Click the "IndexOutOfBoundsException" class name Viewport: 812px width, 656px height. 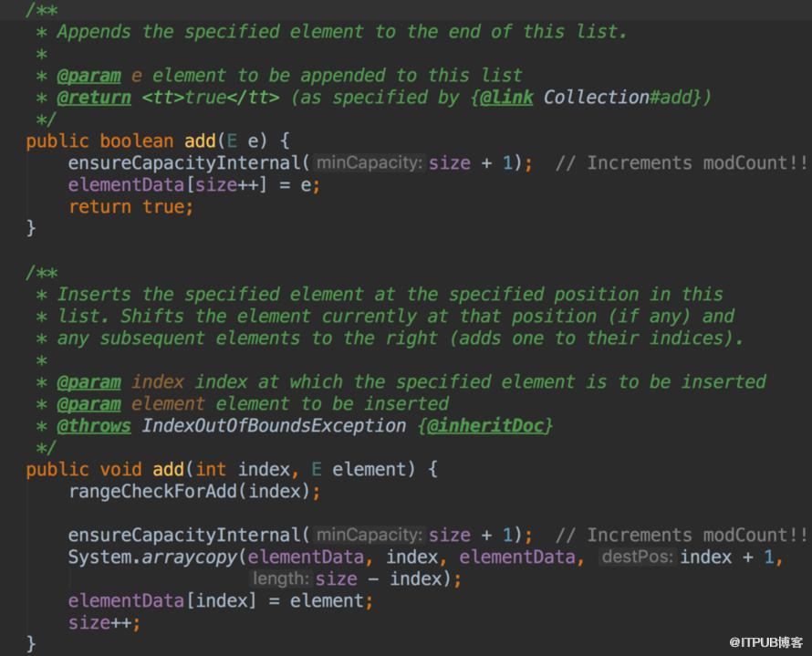[x=274, y=425]
